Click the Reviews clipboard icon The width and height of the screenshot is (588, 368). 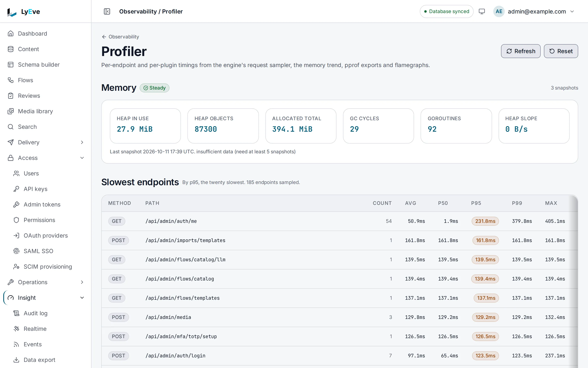[10, 96]
